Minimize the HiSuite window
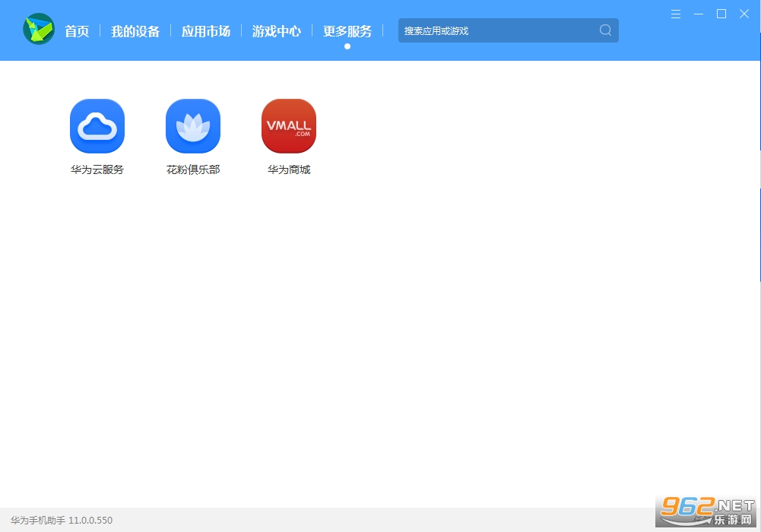761x532 pixels. [x=699, y=14]
